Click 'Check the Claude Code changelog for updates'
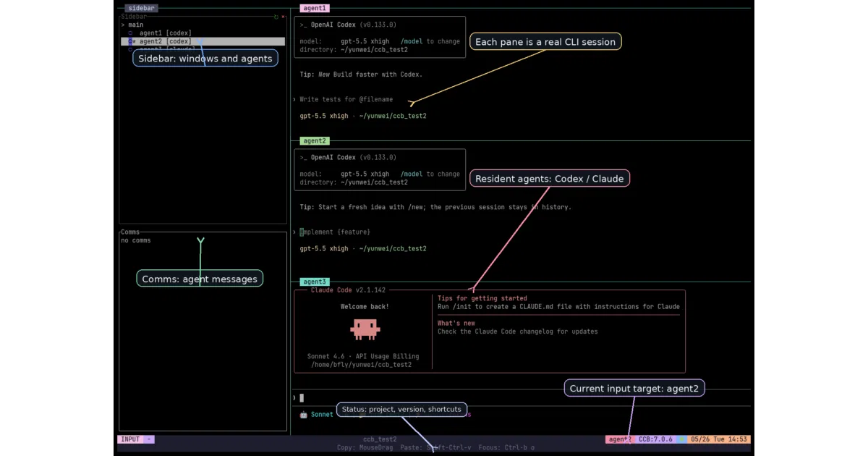 [x=518, y=332]
